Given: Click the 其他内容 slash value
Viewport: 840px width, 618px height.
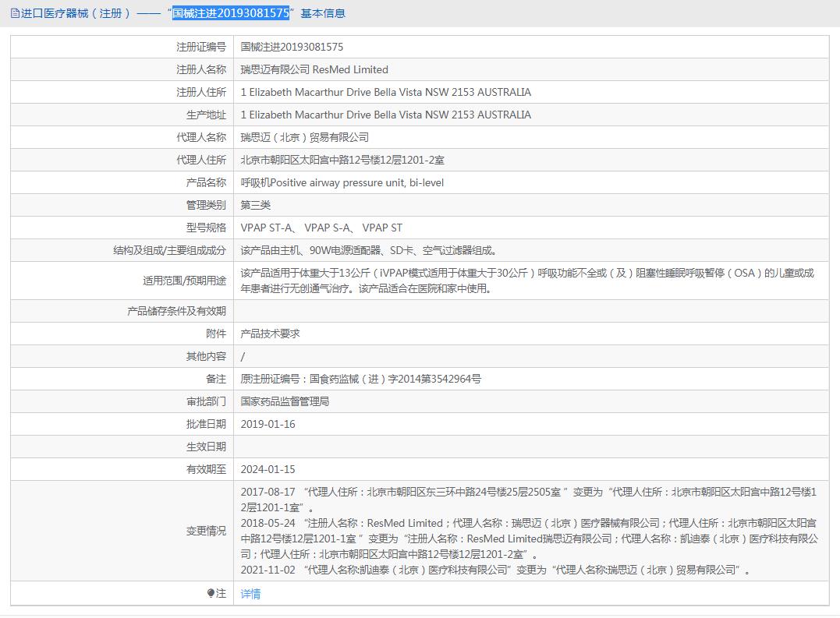Looking at the screenshot, I should click(243, 356).
